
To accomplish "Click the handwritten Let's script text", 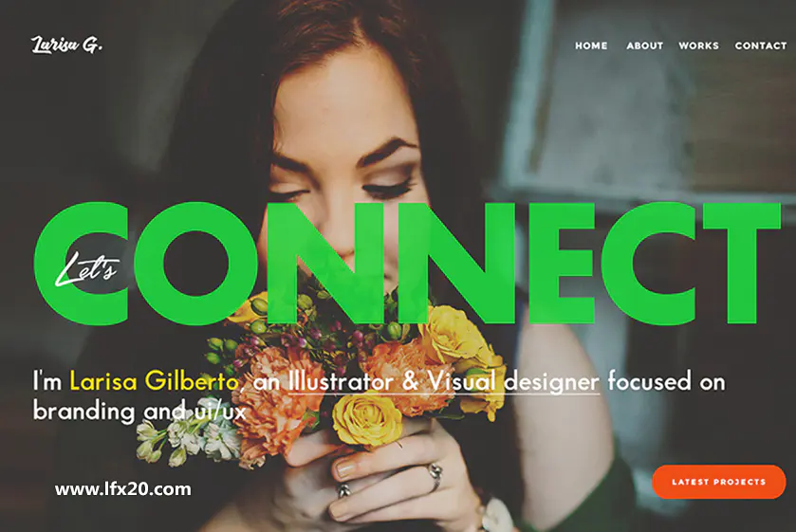I will pyautogui.click(x=87, y=268).
